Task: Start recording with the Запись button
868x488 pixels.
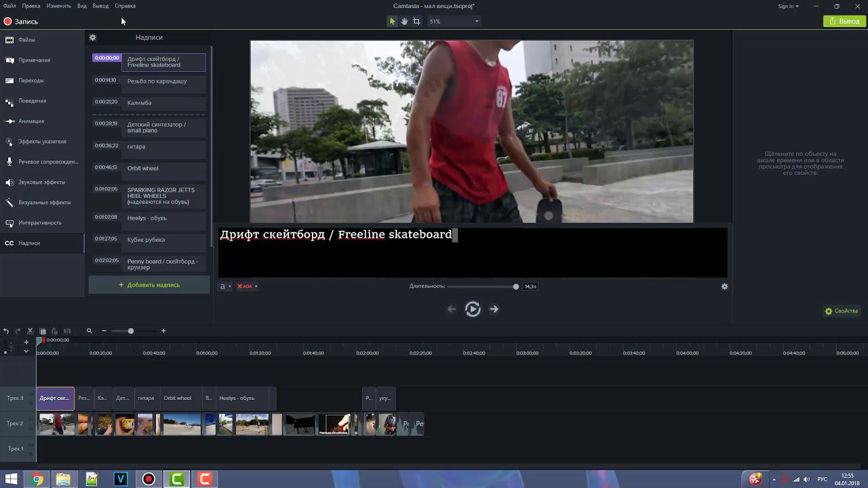Action: 20,22
